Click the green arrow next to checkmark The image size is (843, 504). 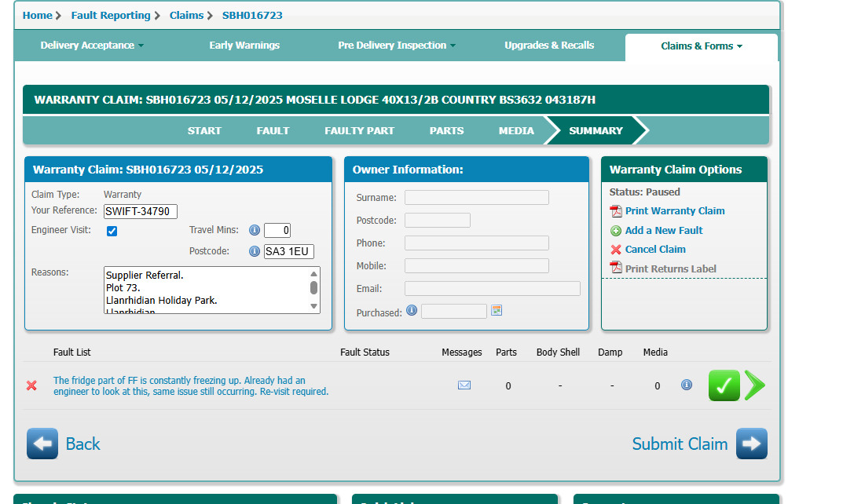(754, 385)
